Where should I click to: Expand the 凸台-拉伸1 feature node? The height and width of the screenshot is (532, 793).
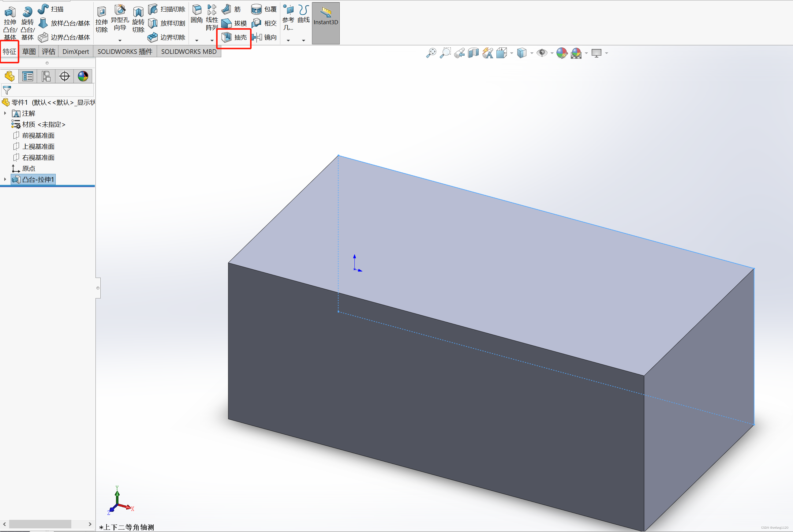(x=5, y=179)
